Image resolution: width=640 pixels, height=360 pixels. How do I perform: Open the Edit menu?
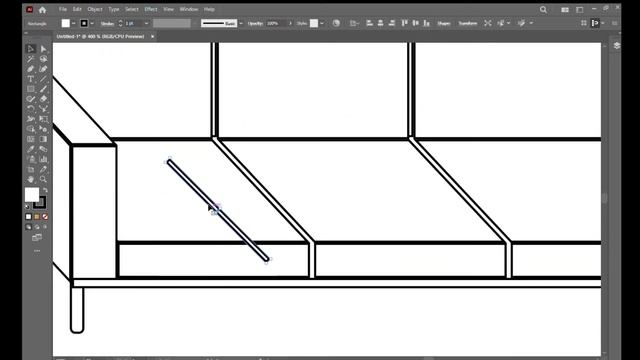[x=77, y=9]
